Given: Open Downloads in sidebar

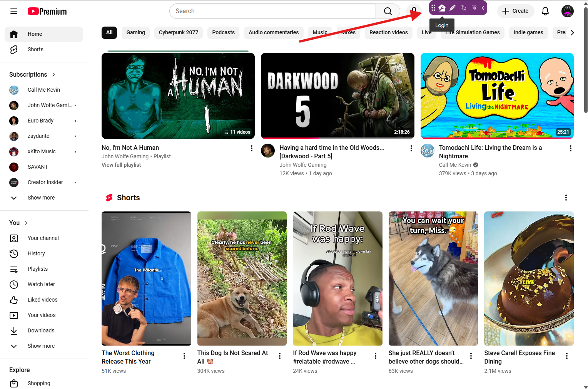Looking at the screenshot, I should pos(44,330).
